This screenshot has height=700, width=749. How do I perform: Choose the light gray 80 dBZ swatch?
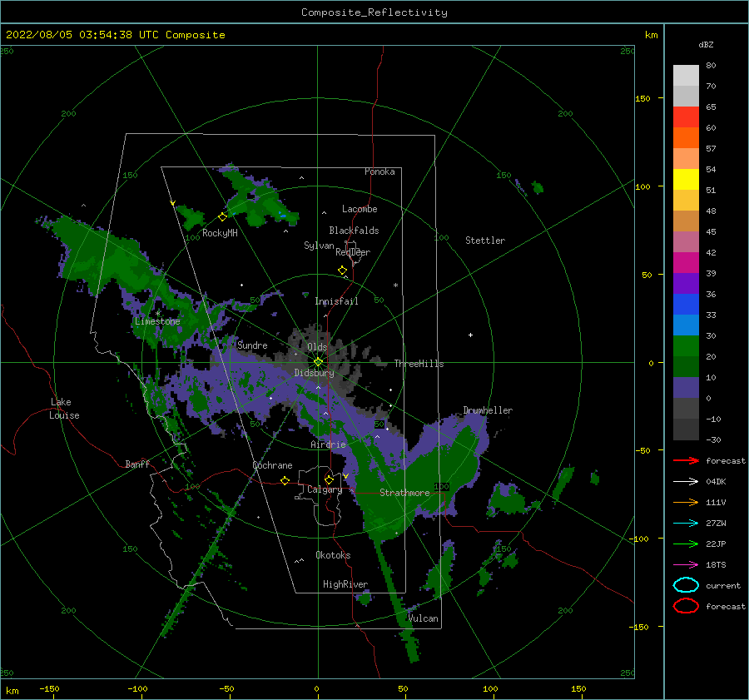click(686, 75)
